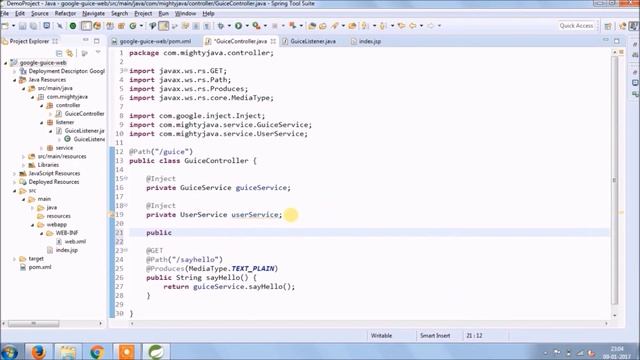The height and width of the screenshot is (360, 640).
Task: Click the editor vertical scrollbar thumb
Action: 614,180
